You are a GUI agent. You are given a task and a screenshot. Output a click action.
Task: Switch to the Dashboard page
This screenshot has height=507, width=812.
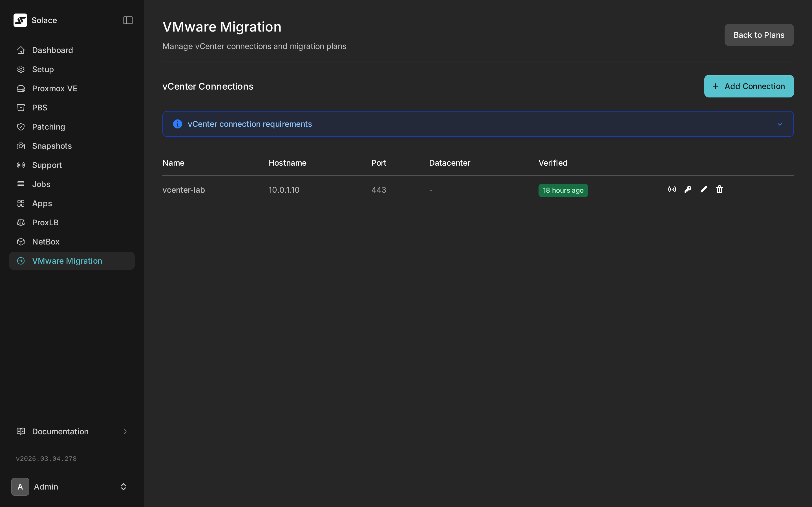[x=52, y=50]
